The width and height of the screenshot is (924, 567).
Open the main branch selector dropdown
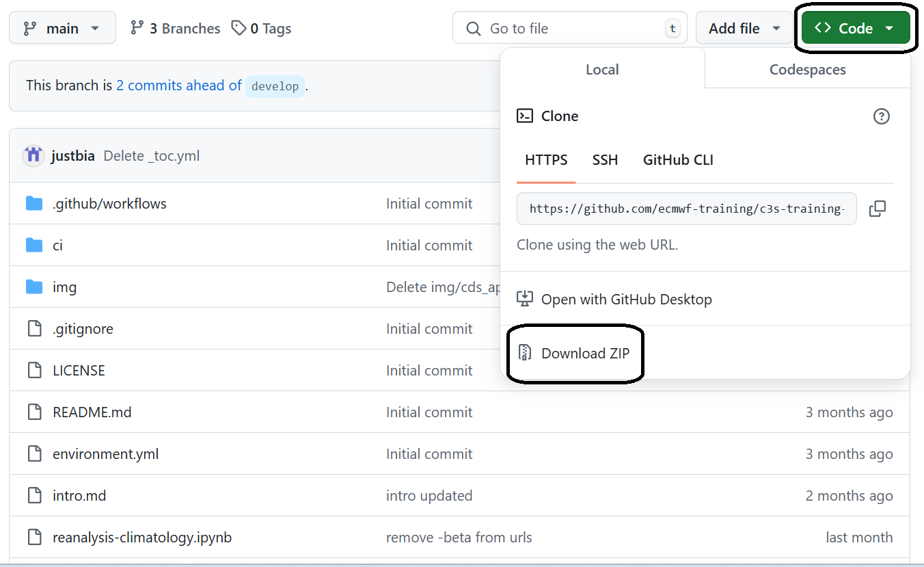pos(62,27)
